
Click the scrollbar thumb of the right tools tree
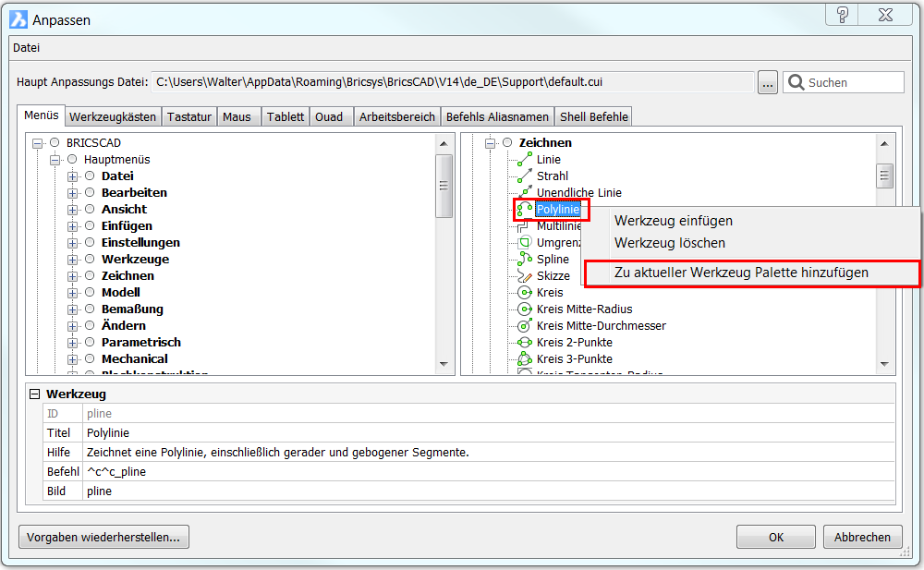coord(884,176)
